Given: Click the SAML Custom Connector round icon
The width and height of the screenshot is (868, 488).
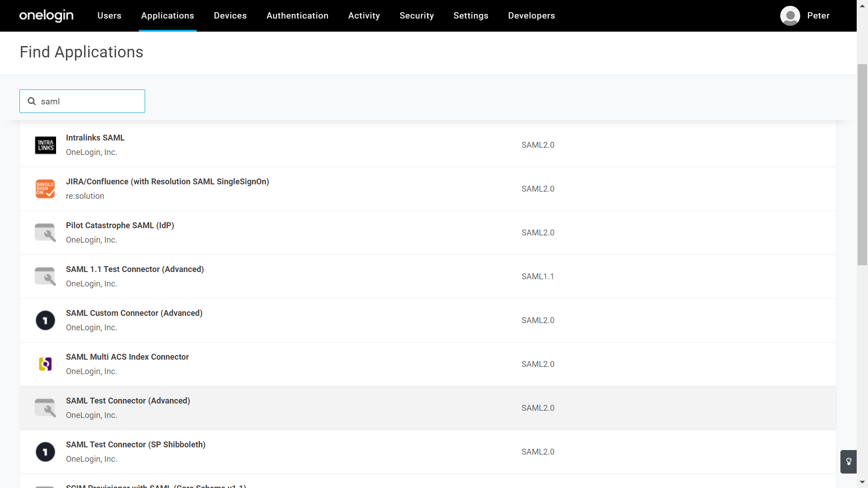Looking at the screenshot, I should 45,320.
